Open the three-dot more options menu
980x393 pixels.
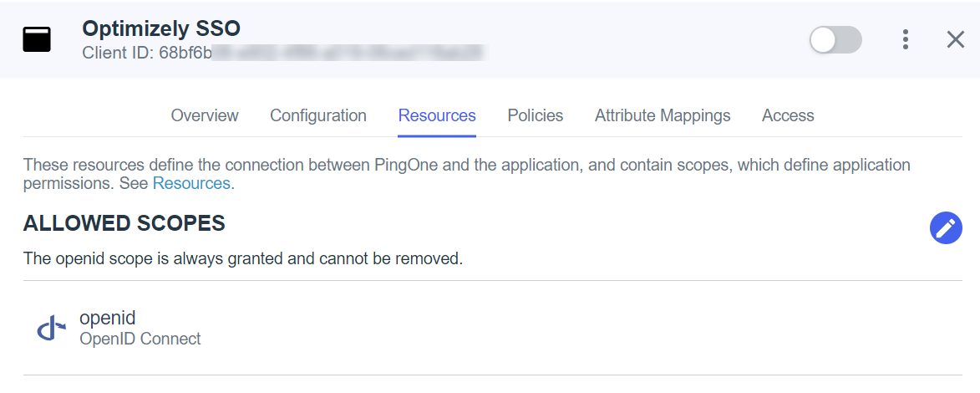point(905,39)
